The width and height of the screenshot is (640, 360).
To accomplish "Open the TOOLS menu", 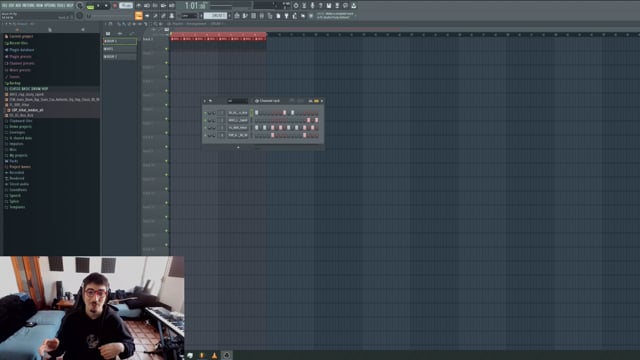I will tap(62, 5).
